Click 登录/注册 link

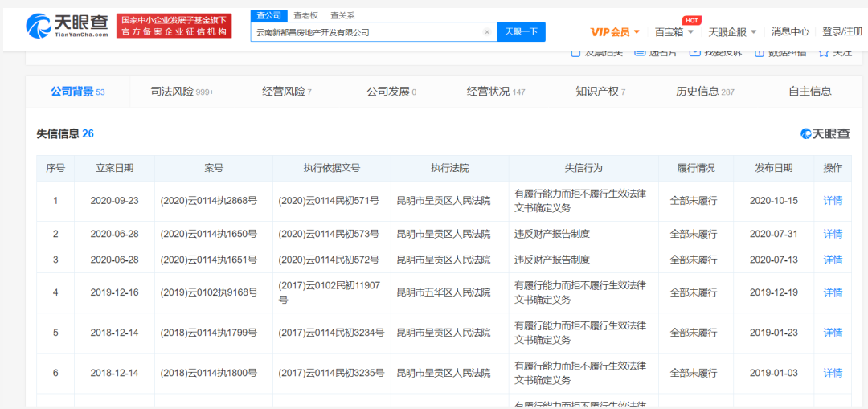[x=842, y=32]
